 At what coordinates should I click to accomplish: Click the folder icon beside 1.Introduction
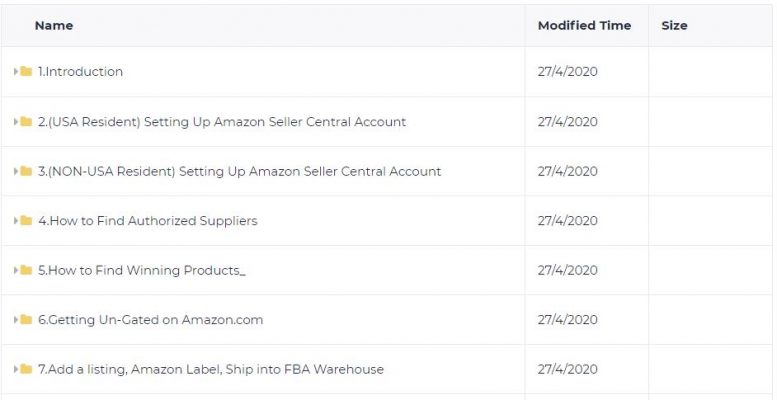[x=26, y=71]
